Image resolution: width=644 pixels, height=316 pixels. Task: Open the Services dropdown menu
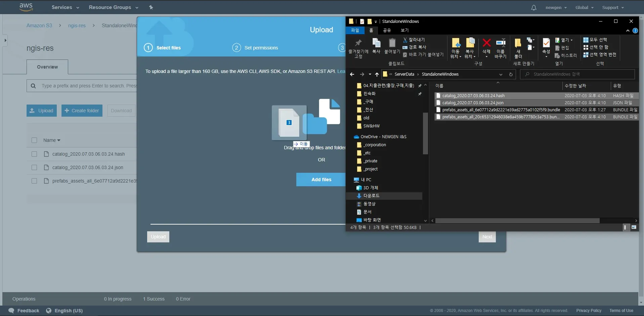click(65, 7)
